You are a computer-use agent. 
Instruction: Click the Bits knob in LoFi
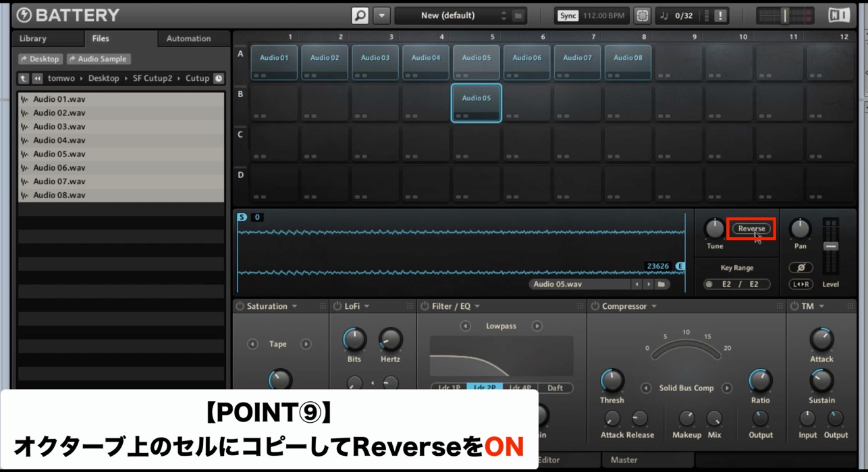point(354,338)
